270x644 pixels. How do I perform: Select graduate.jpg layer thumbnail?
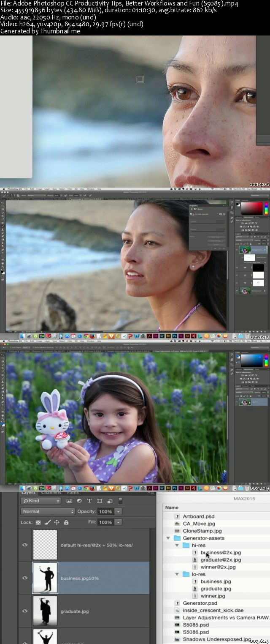45,611
